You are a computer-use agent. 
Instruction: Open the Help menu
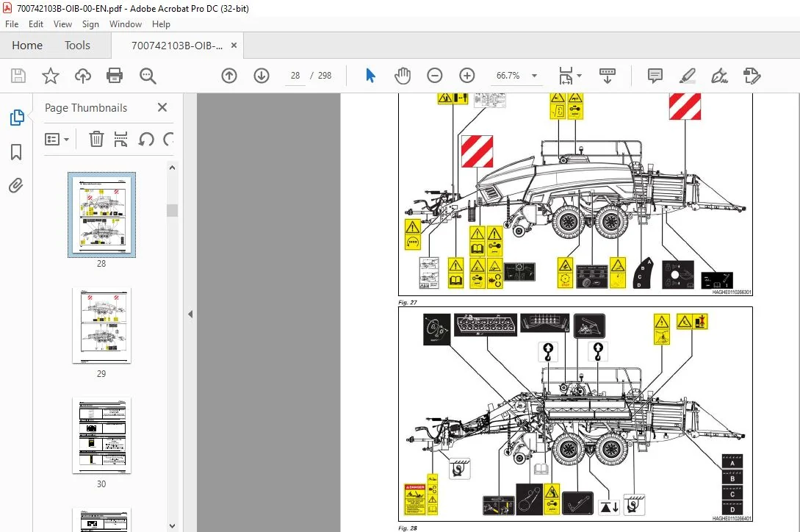coord(161,24)
